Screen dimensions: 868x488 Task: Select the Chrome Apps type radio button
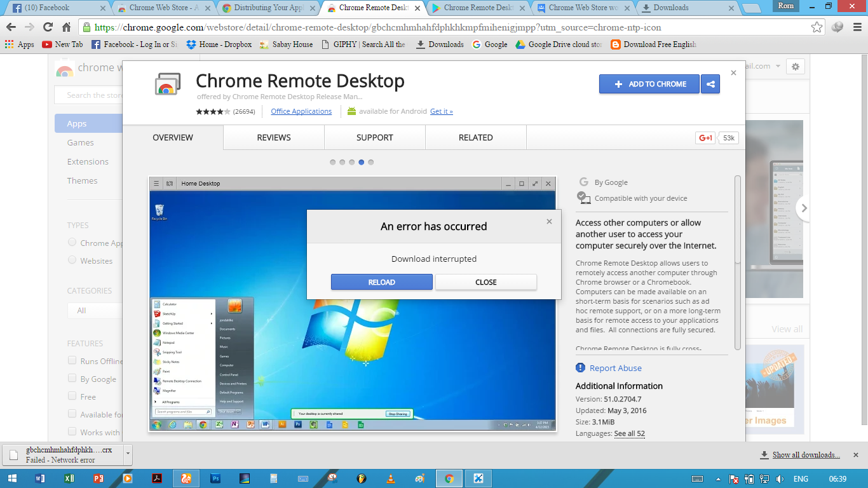coord(72,243)
